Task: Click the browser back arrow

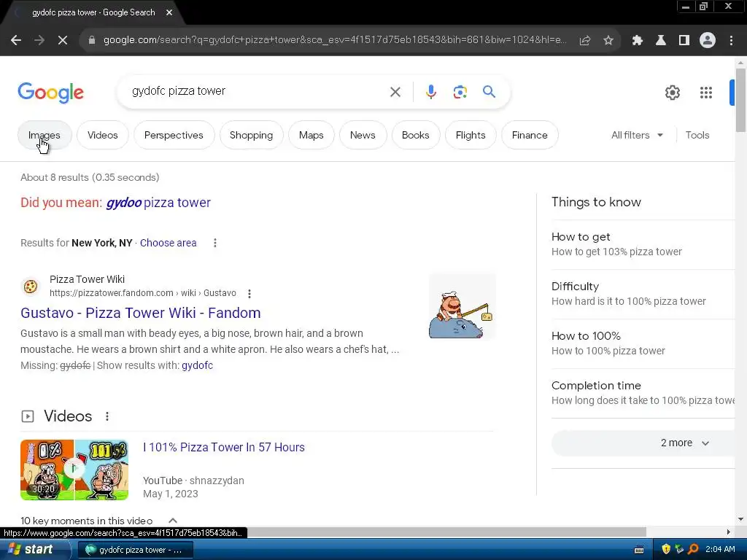Action: click(x=16, y=40)
